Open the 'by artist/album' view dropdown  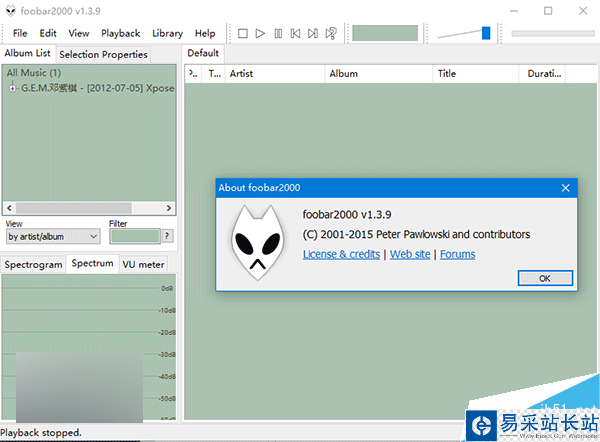(53, 236)
